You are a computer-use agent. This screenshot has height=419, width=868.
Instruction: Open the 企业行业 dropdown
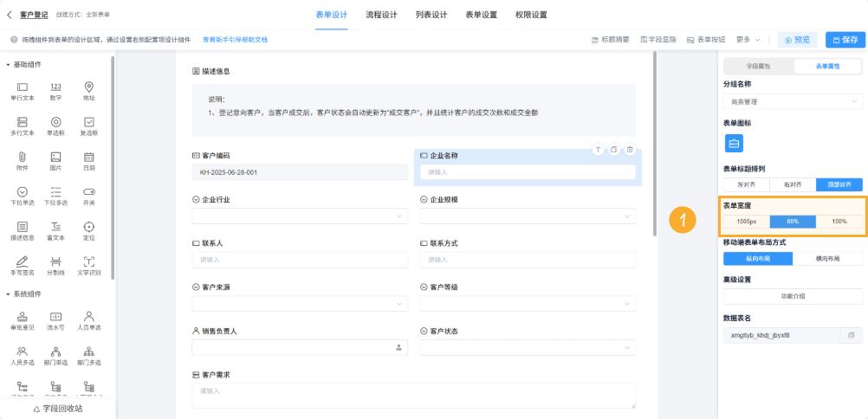tap(300, 216)
